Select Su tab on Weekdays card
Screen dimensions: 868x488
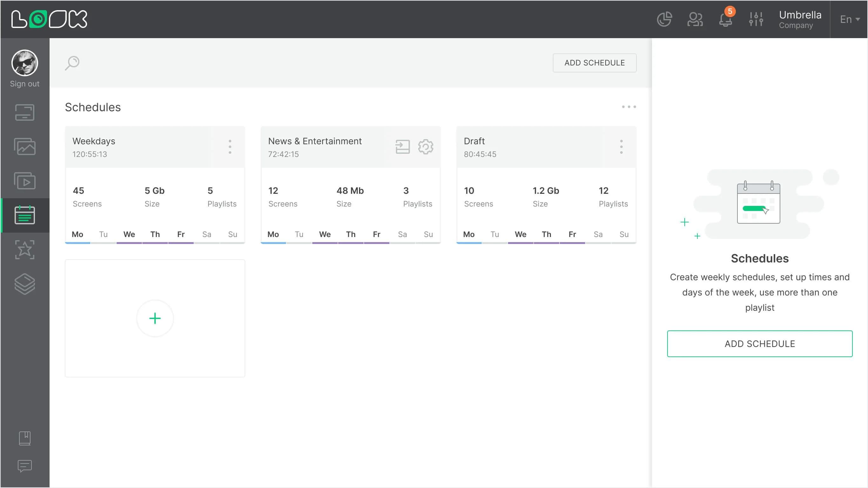233,234
